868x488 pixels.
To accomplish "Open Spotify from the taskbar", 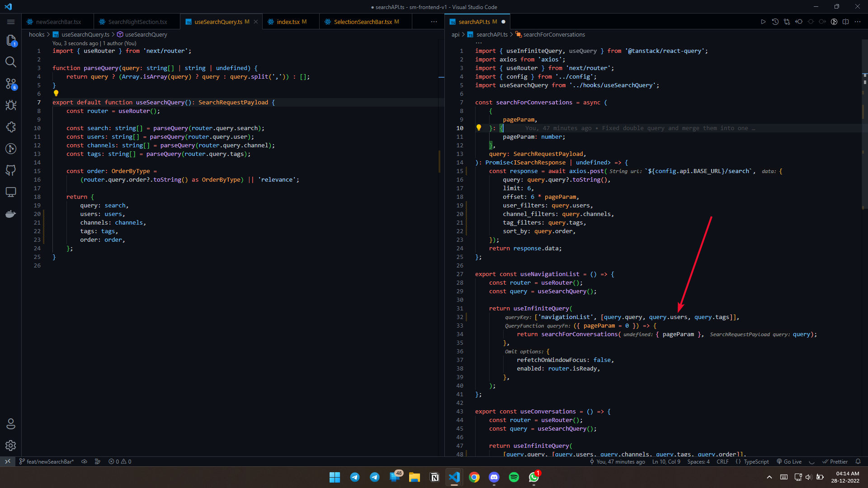I will point(514,477).
